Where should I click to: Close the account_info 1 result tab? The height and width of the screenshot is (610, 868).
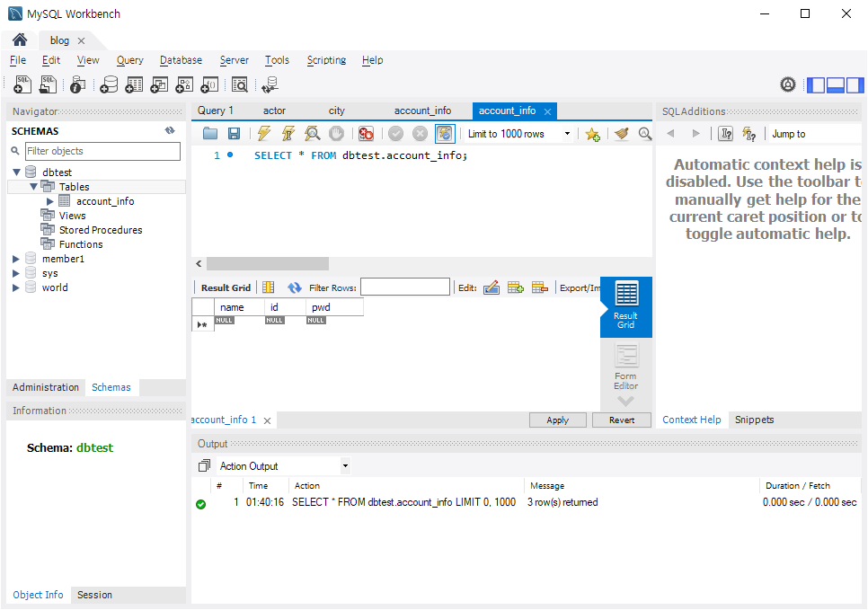[x=268, y=420]
